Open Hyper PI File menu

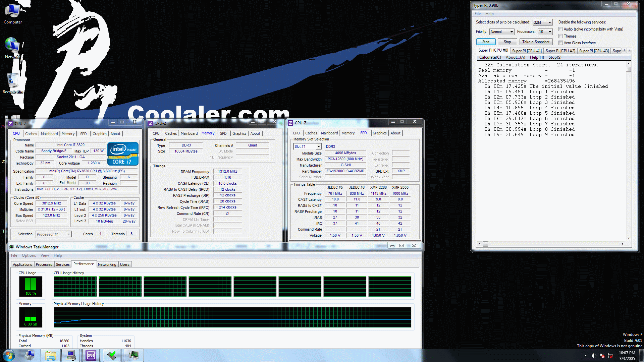click(x=477, y=14)
